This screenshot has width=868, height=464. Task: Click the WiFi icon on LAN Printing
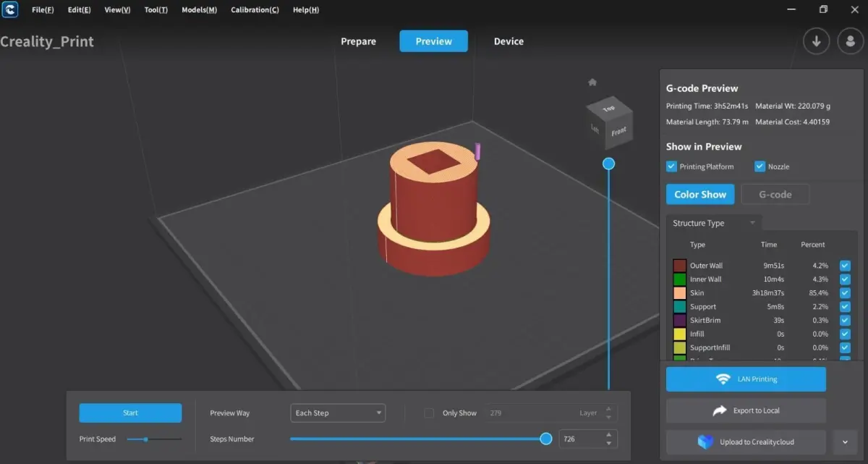point(722,379)
